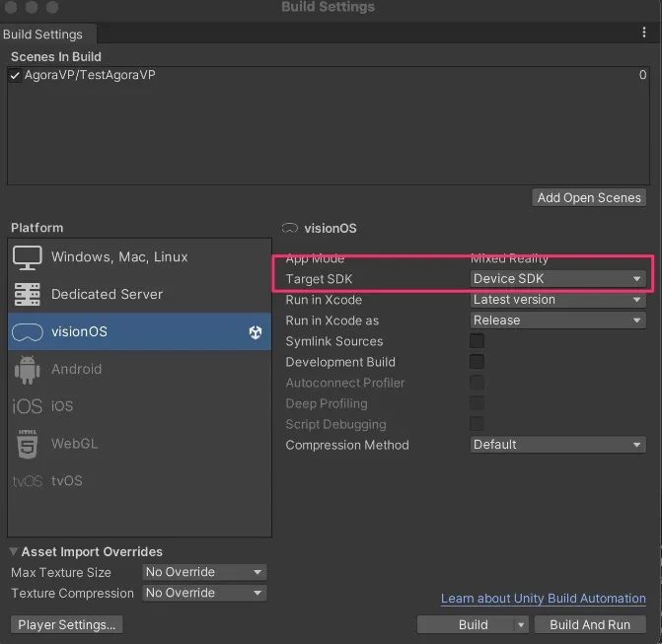Image resolution: width=662 pixels, height=644 pixels.
Task: Click the Development Build label
Action: coord(340,362)
